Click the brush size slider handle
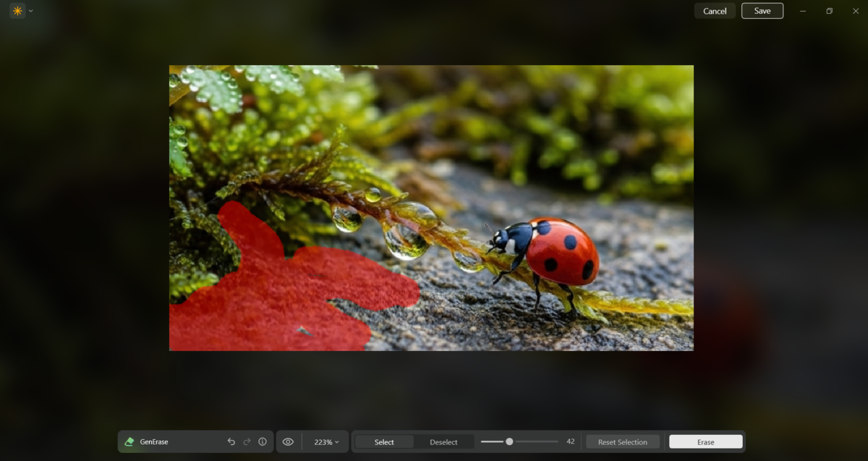 coord(509,441)
